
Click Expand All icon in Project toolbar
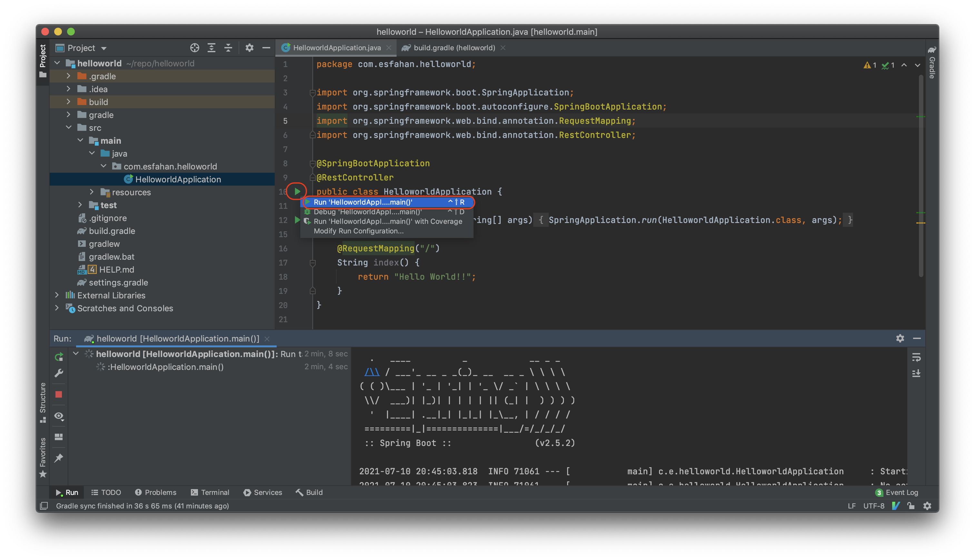pos(211,48)
